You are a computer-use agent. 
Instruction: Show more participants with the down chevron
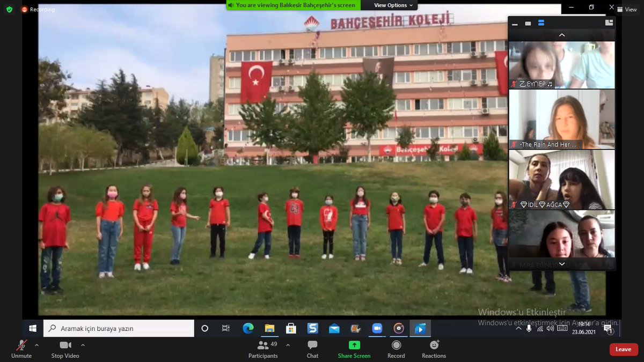[x=562, y=264]
